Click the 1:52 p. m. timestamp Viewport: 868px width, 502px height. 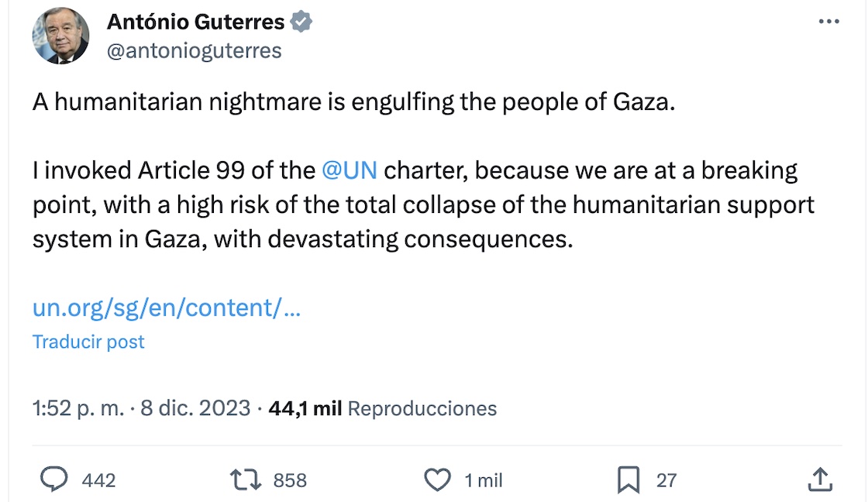(x=77, y=408)
